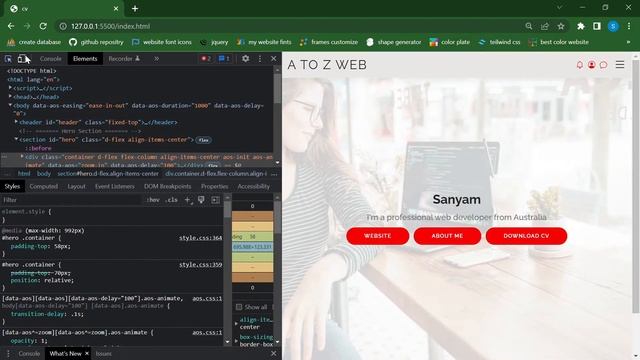Viewport: 640px width, 360px height.
Task: Collapse the section#hero node
Action: pos(16,139)
